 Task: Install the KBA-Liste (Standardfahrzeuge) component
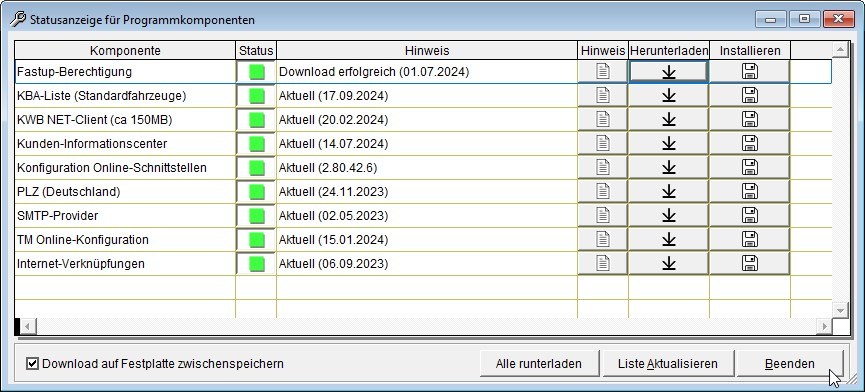coord(750,95)
